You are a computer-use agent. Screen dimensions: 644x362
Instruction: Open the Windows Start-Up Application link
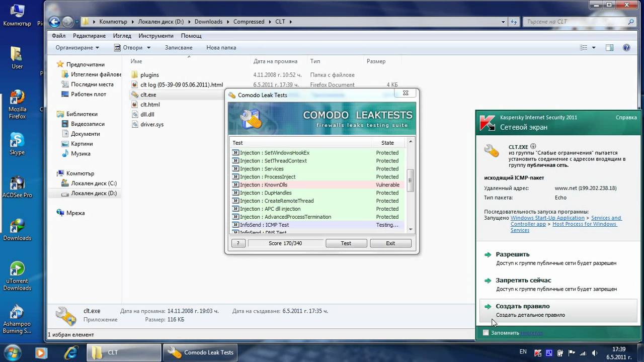point(547,218)
